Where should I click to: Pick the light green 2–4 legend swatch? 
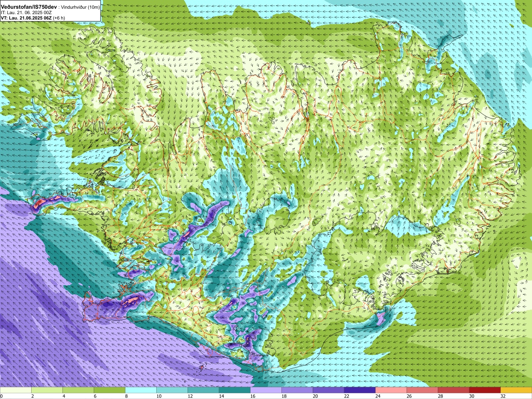click(x=47, y=390)
